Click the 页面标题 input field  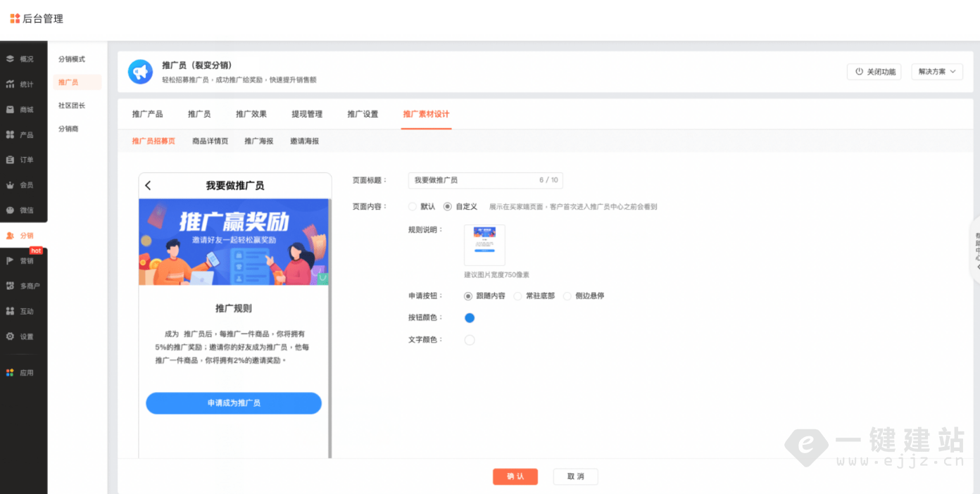point(473,180)
